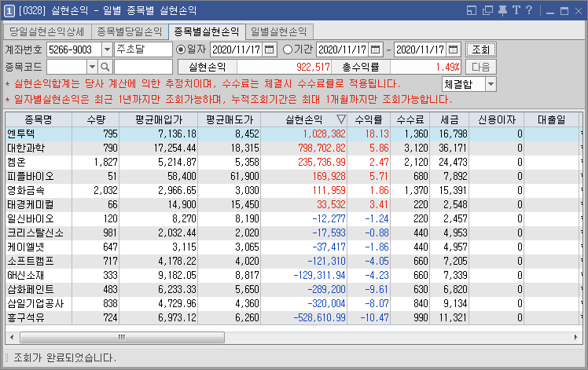Pin the window with the pushpin icon
The width and height of the screenshot is (588, 370).
[x=502, y=10]
